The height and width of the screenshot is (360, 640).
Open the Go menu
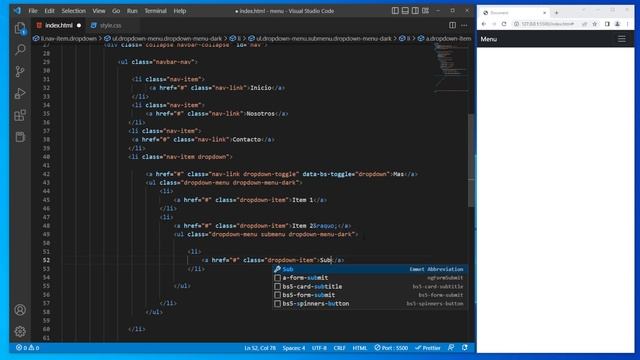tap(116, 11)
